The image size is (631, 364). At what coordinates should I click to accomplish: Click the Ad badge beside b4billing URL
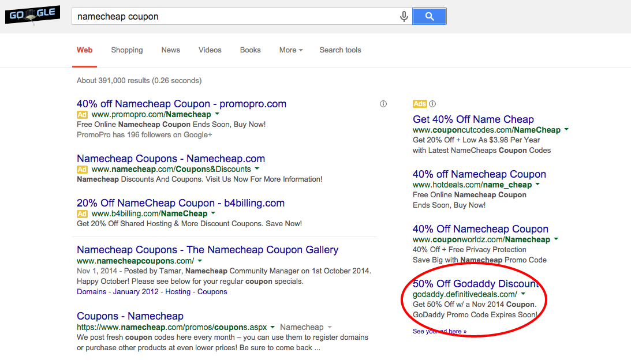pos(82,213)
